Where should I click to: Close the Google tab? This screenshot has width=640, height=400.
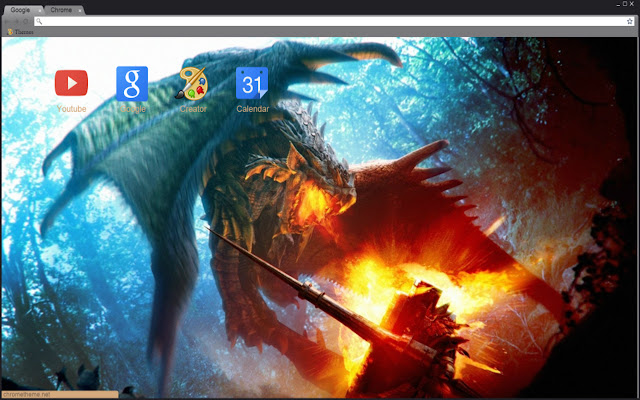pyautogui.click(x=40, y=11)
